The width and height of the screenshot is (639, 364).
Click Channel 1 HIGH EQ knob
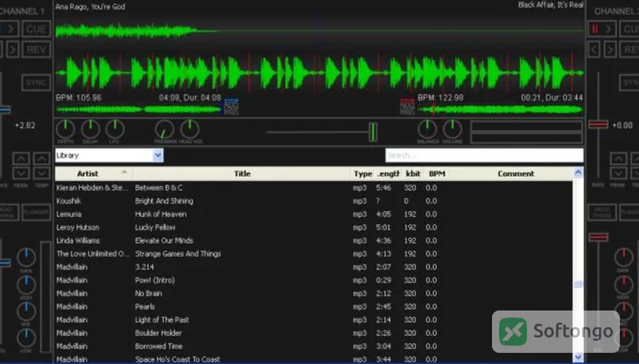(26, 285)
